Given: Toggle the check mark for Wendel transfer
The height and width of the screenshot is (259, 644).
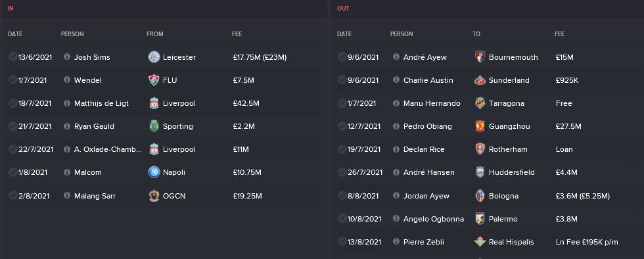Looking at the screenshot, I should coord(12,80).
